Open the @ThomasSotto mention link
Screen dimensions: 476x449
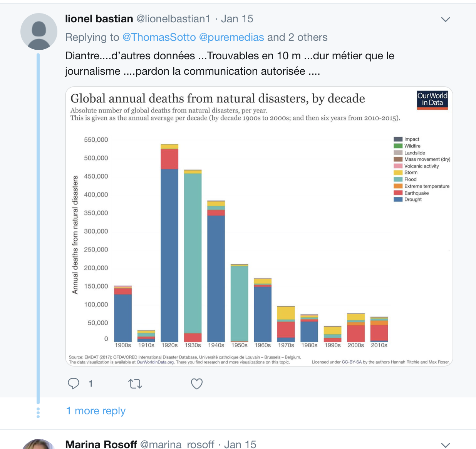[x=159, y=37]
